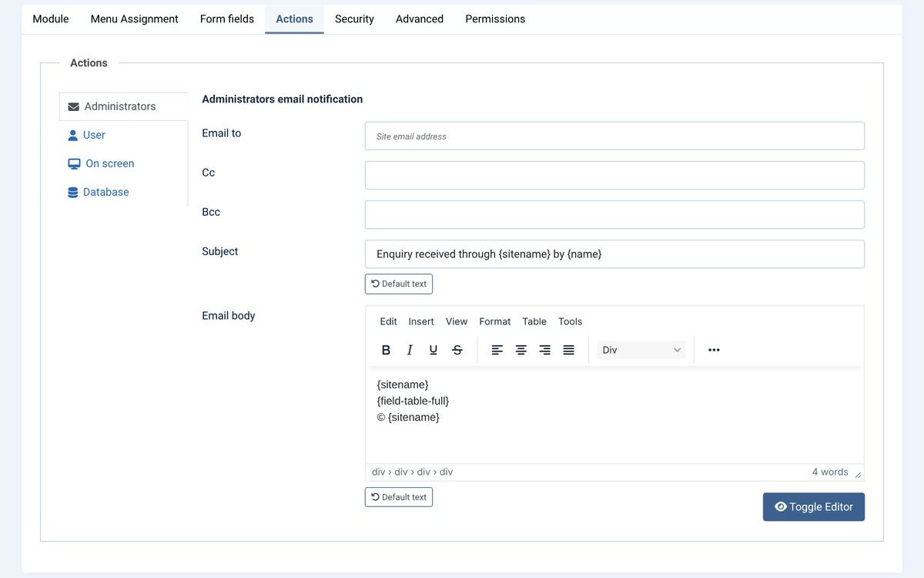Image resolution: width=924 pixels, height=578 pixels.
Task: Show more toolbar options (three dots)
Action: (x=714, y=350)
